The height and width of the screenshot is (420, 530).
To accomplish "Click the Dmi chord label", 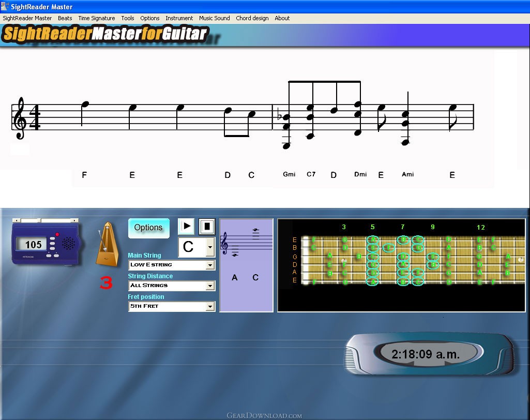I will (x=360, y=174).
